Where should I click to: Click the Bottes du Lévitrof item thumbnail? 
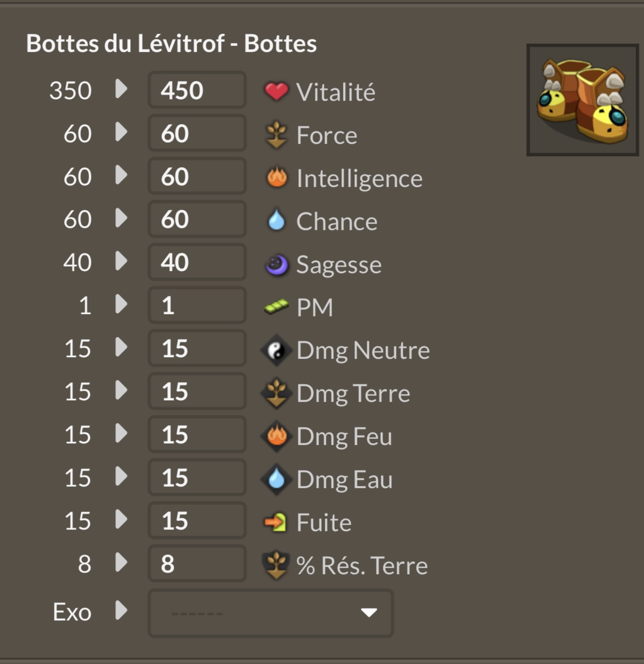(x=582, y=100)
